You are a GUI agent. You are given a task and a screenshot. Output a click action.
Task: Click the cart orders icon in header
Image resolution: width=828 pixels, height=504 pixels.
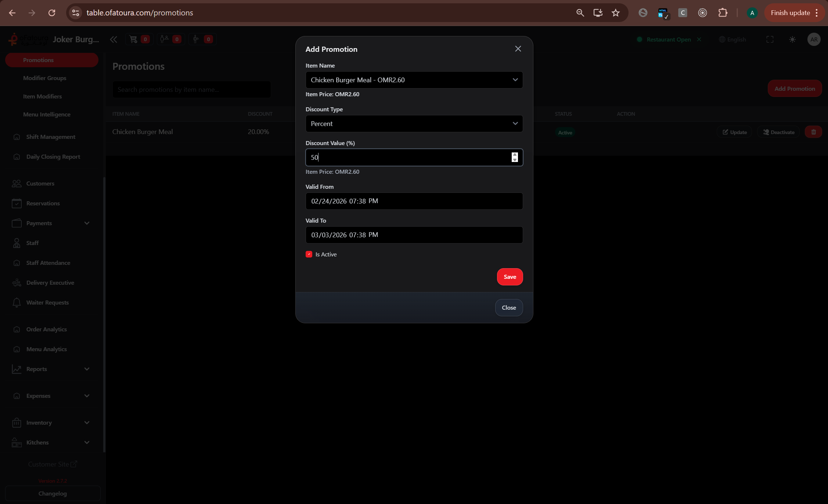pos(134,39)
